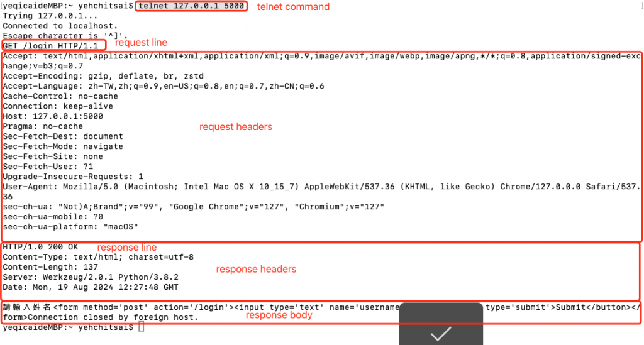The width and height of the screenshot is (644, 345).
Task: Click the highlighted telnet 127.0.0.1 5000 command
Action: (191, 6)
